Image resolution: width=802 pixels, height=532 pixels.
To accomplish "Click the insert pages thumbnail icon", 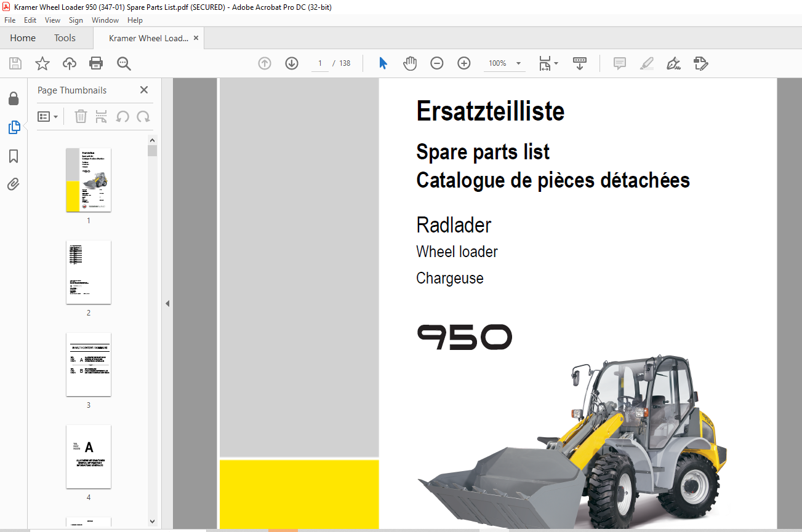I will (102, 116).
